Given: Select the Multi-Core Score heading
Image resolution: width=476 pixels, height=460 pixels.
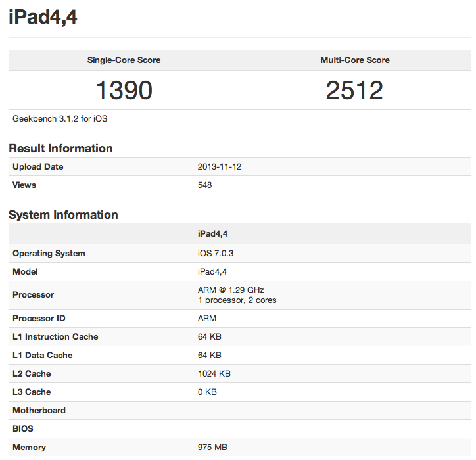Looking at the screenshot, I should coord(355,60).
